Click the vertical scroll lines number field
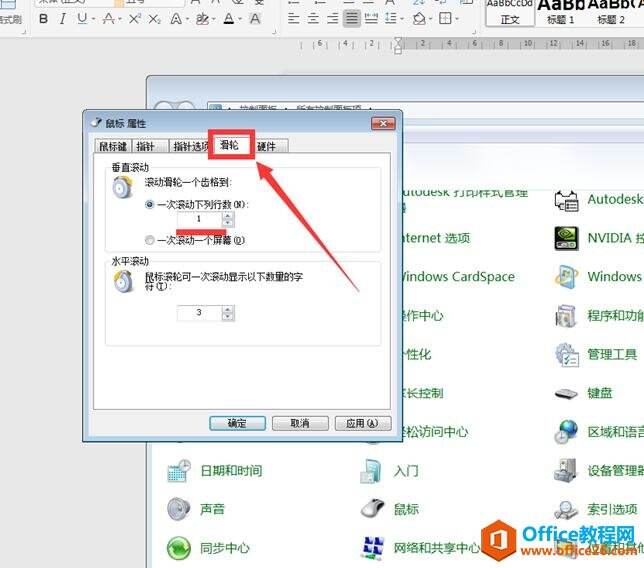Screen dimensions: 644x568 200,219
